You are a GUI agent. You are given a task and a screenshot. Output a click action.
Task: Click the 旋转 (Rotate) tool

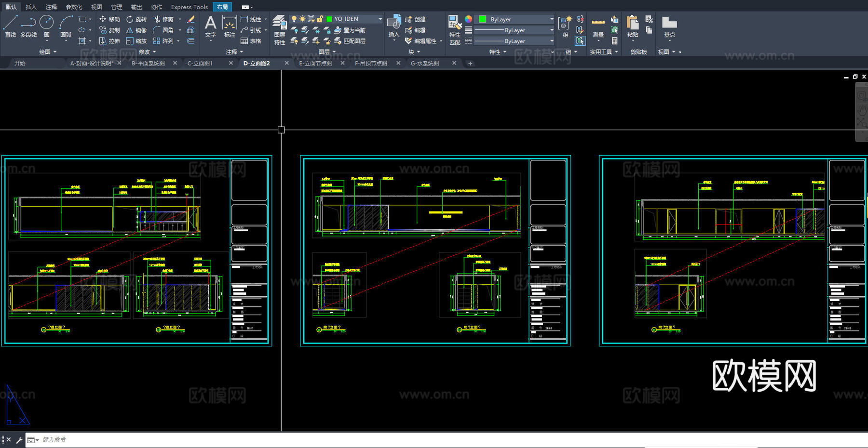136,19
